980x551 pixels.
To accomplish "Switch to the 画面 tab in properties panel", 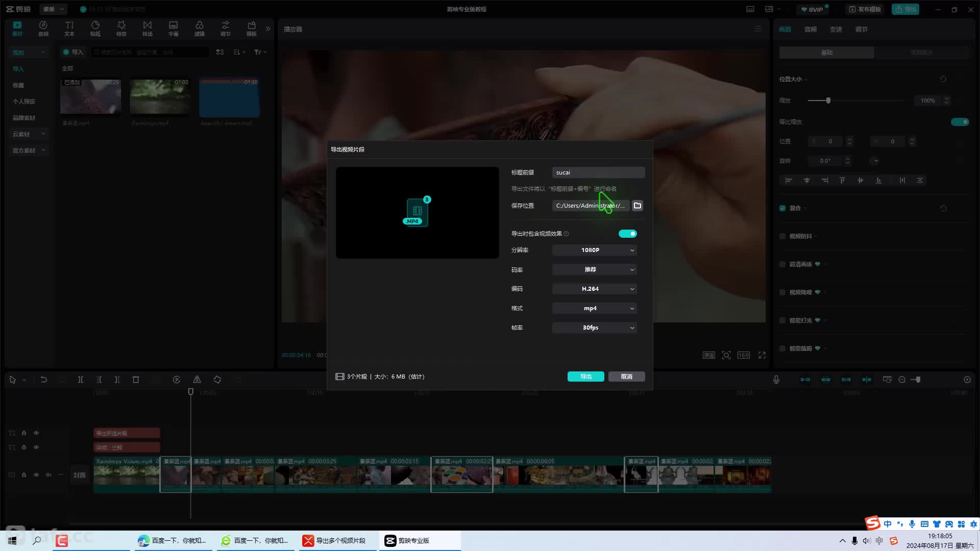I will (x=785, y=29).
